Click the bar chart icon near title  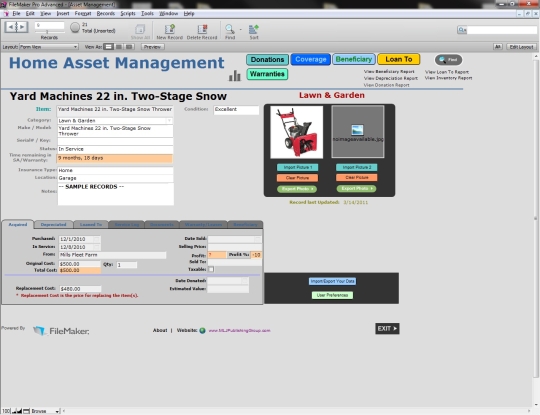(x=235, y=75)
